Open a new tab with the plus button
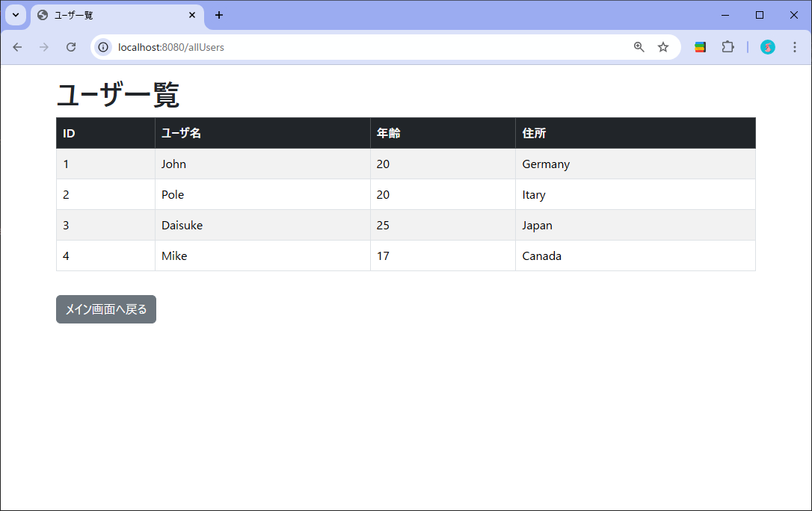Viewport: 812px width, 511px height. coord(219,15)
